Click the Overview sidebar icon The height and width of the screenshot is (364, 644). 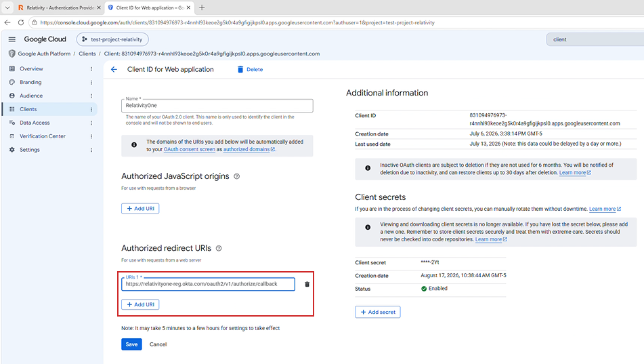12,68
